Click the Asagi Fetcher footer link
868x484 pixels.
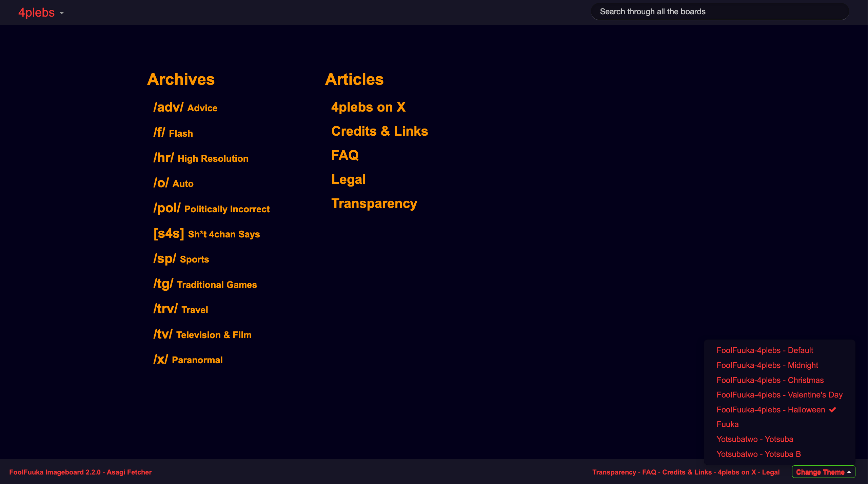pyautogui.click(x=129, y=472)
